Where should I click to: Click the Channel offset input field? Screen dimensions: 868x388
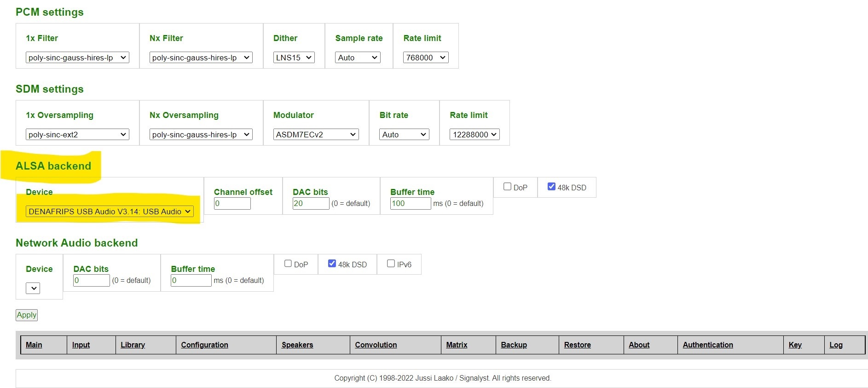point(232,204)
